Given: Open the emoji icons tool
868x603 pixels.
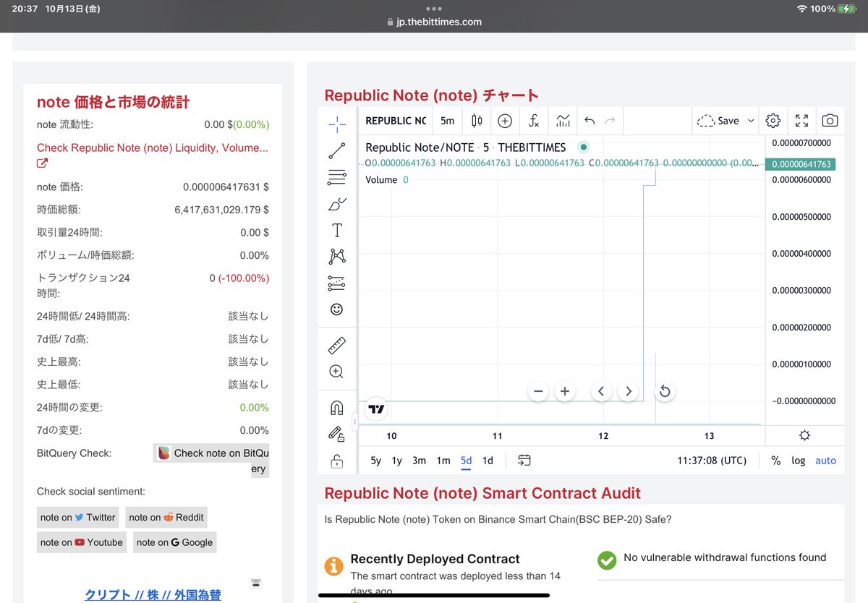Looking at the screenshot, I should 336,309.
